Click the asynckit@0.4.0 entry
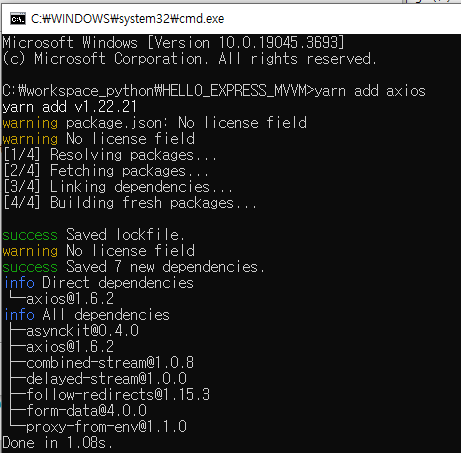 [82, 331]
